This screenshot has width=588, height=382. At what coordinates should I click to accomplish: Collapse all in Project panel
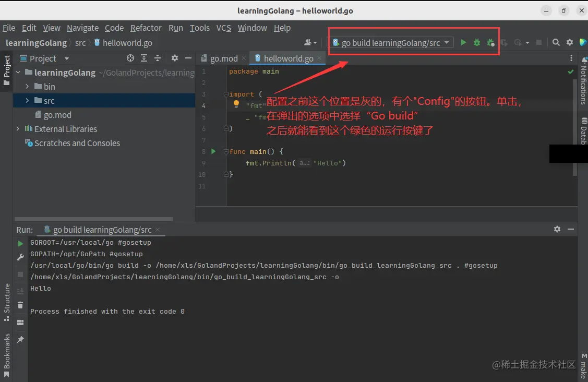click(158, 58)
